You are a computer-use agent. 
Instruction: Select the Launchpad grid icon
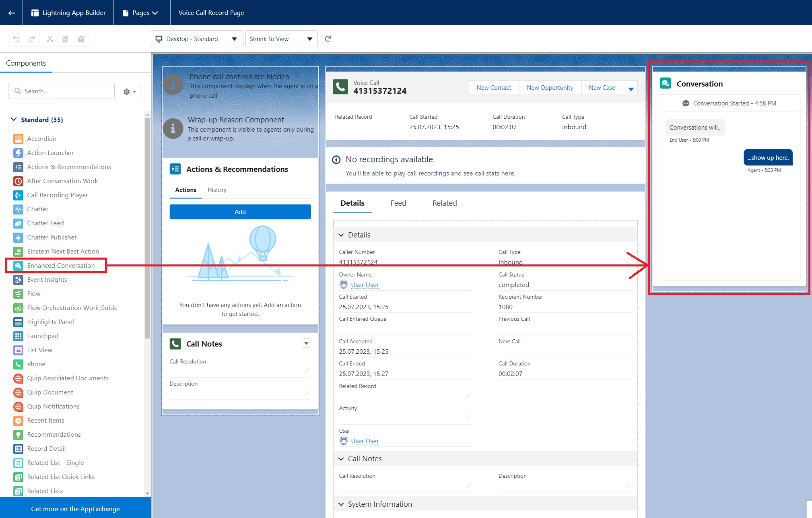[18, 336]
